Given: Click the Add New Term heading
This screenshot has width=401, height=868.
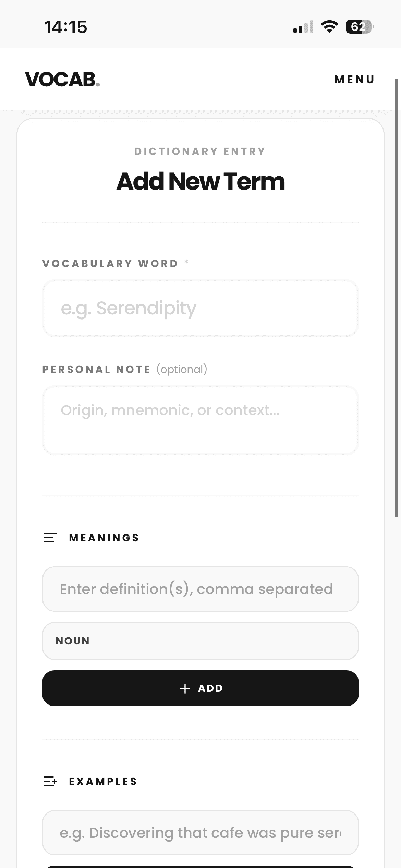Looking at the screenshot, I should click(x=200, y=181).
